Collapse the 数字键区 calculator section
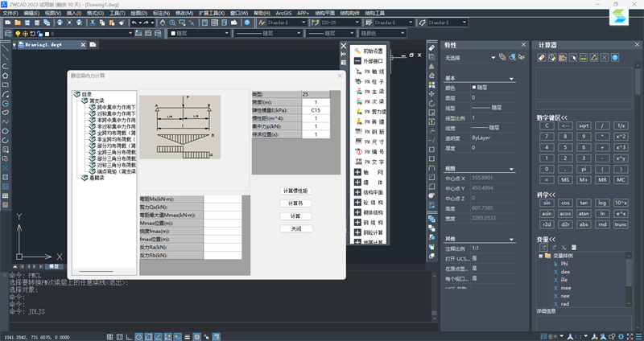Image resolution: width=644 pixels, height=341 pixels. coord(552,117)
